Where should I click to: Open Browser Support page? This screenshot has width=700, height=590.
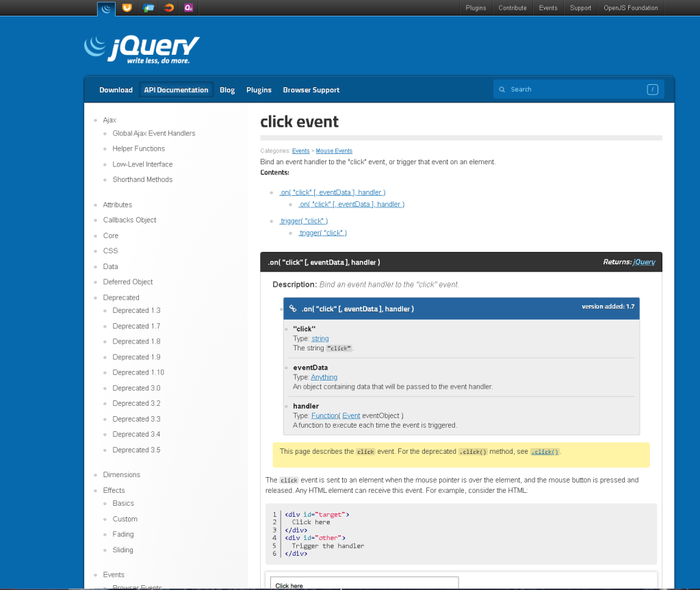311,90
